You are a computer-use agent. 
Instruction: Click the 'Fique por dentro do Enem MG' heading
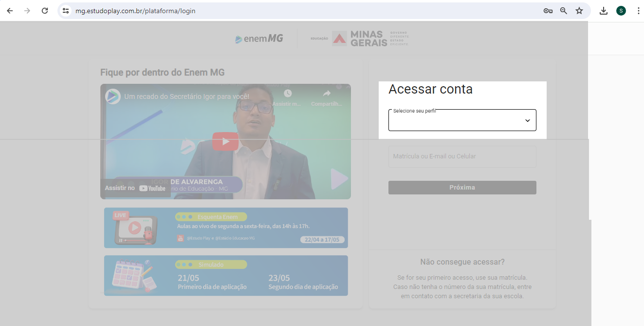[x=163, y=73]
